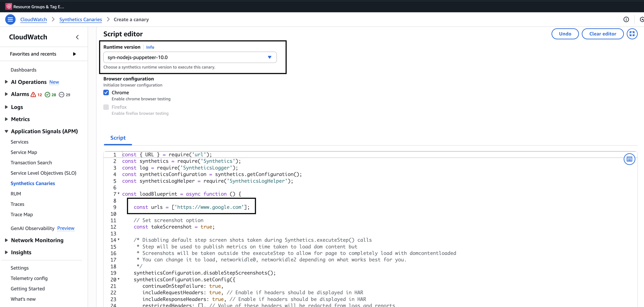
Task: Click the New badge beside AI Operations
Action: 54,82
